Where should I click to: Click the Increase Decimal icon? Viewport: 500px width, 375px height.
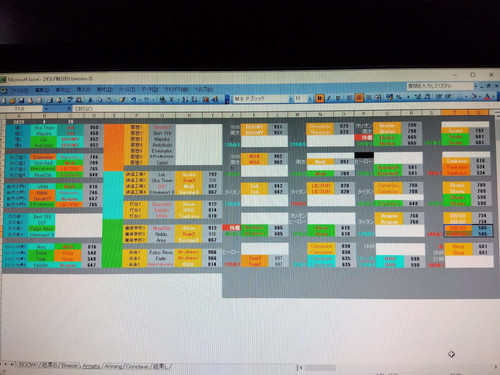pyautogui.click(x=418, y=97)
